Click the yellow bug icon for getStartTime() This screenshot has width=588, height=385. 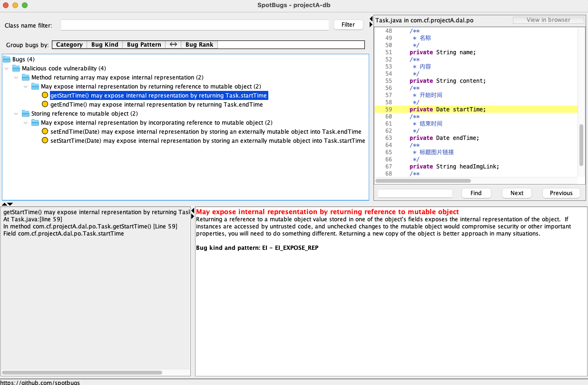click(x=45, y=96)
